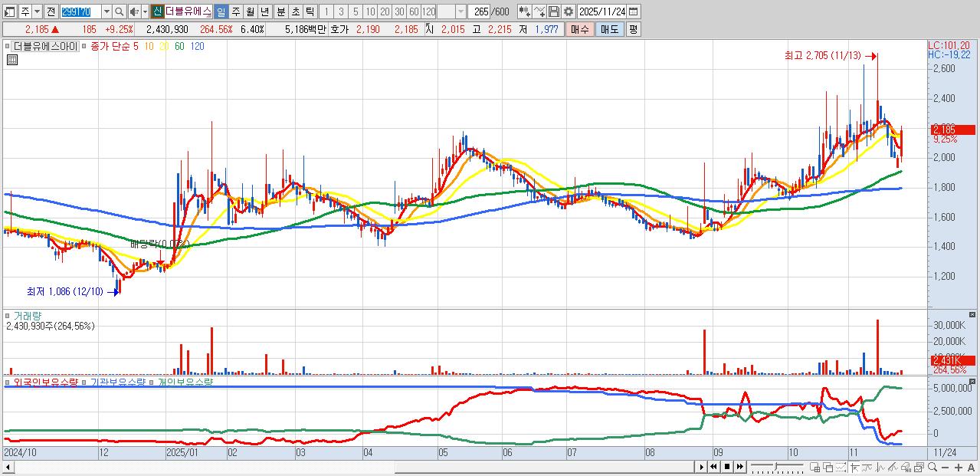Click the 주 market type selector box
The height and width of the screenshot is (476, 980).
tap(25, 11)
